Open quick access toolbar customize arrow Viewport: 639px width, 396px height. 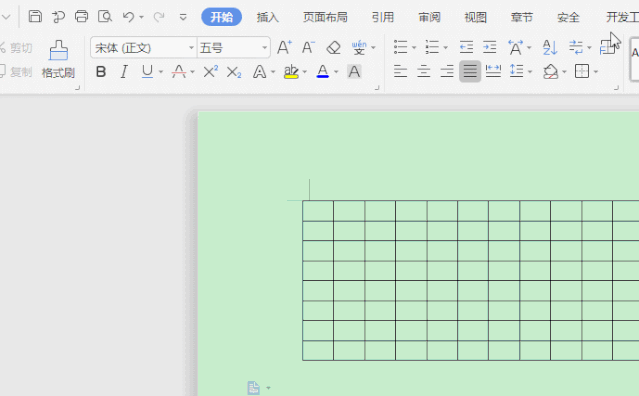tap(183, 17)
